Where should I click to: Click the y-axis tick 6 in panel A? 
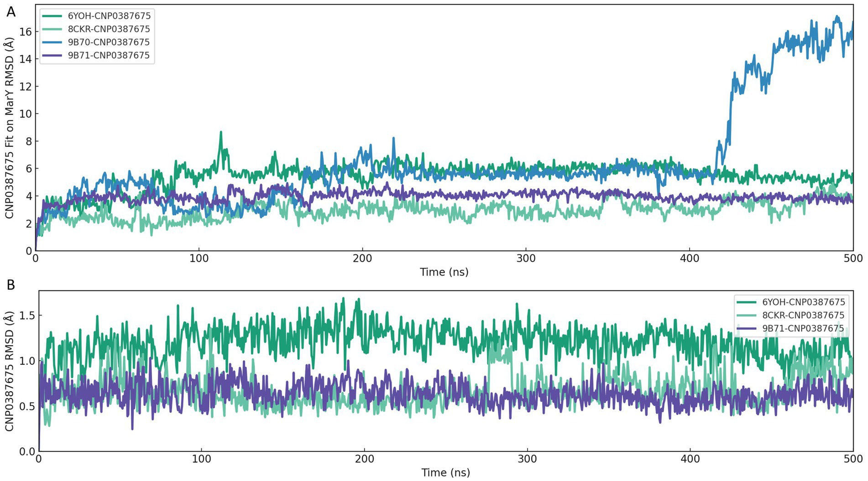pyautogui.click(x=29, y=169)
